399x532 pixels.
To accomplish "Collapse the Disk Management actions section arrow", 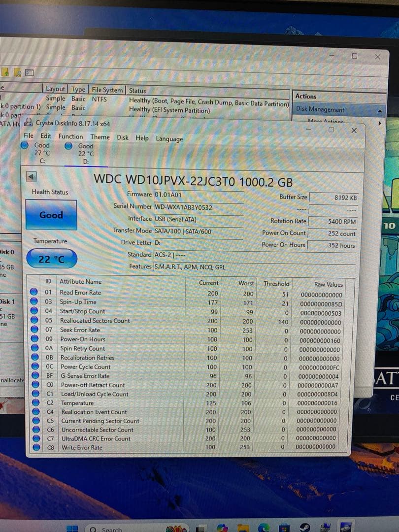I will pos(380,111).
